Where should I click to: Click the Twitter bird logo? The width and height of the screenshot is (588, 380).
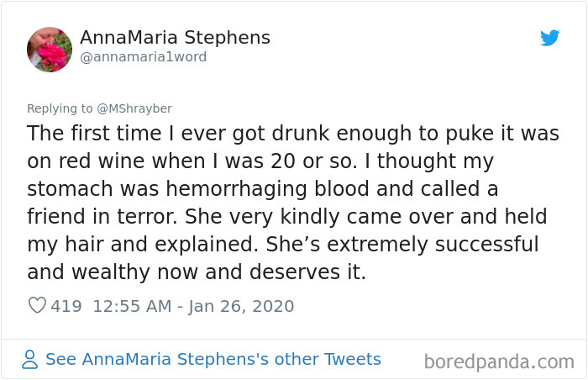(549, 38)
